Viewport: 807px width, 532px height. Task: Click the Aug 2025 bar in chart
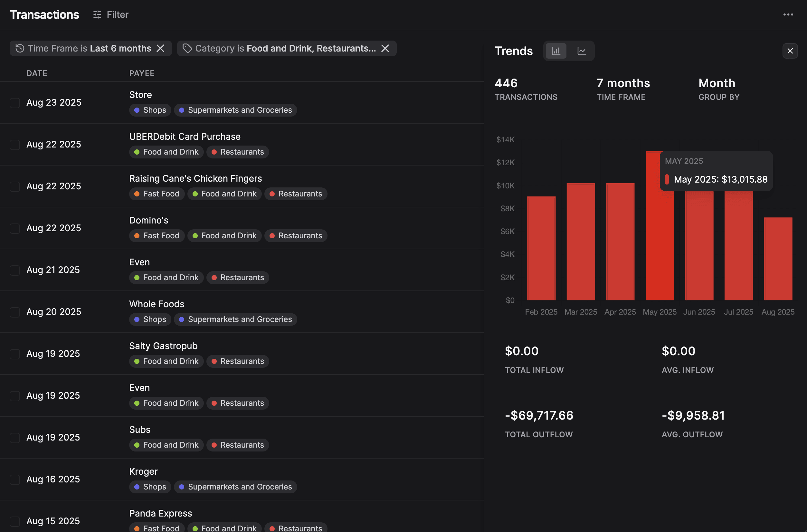pyautogui.click(x=778, y=259)
